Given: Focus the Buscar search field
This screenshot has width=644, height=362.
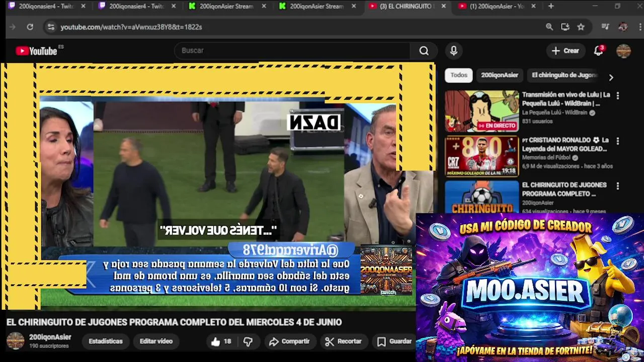Looking at the screenshot, I should [x=293, y=50].
